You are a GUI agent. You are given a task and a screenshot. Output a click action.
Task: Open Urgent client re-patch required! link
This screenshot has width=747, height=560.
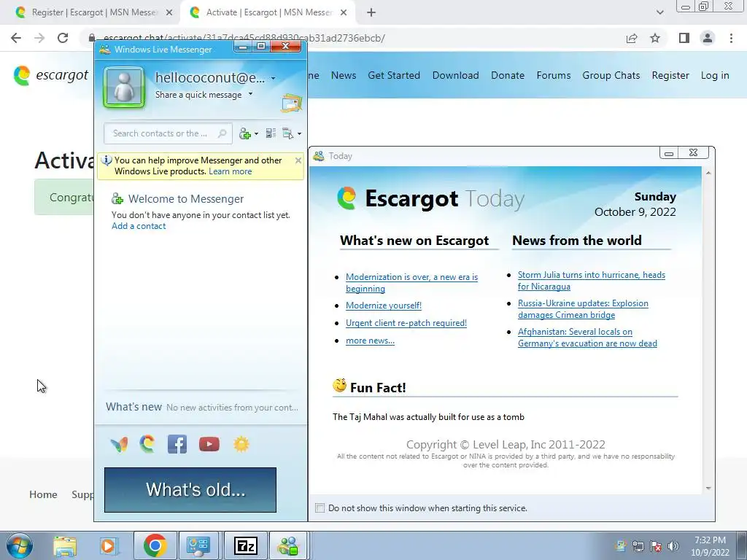406,323
